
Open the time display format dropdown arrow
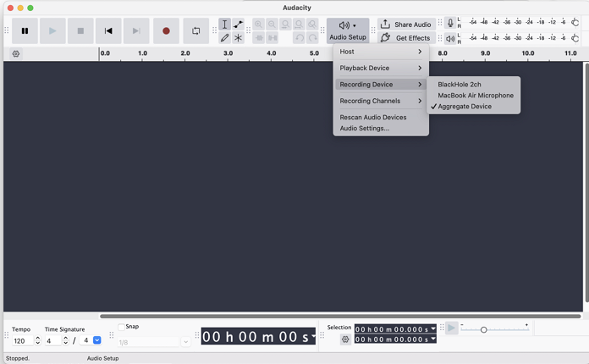coord(313,335)
